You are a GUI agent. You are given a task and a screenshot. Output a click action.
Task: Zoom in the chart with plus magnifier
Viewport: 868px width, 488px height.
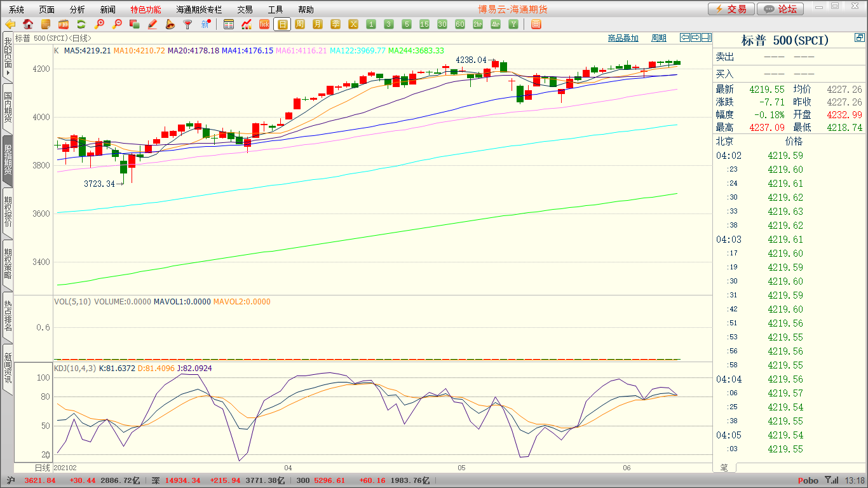tap(99, 24)
